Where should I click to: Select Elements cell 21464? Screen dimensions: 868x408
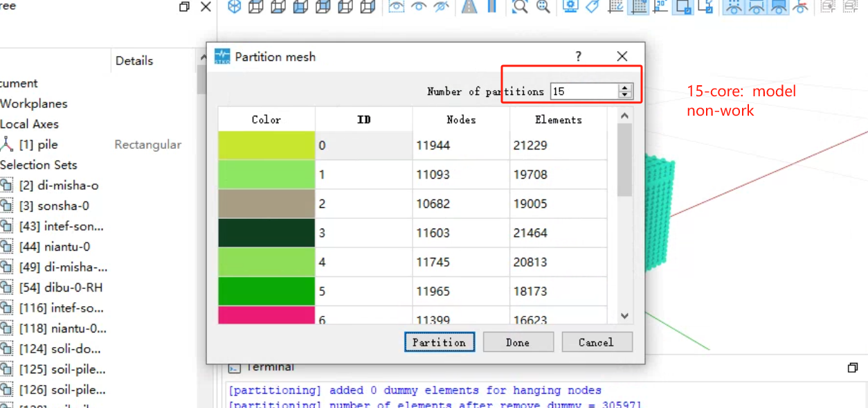coord(559,233)
